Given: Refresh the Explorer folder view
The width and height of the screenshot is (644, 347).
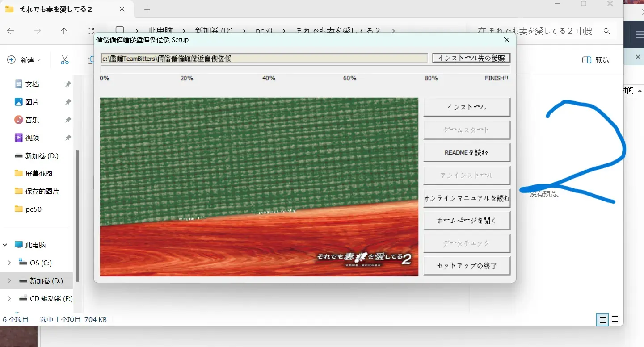Looking at the screenshot, I should point(91,31).
